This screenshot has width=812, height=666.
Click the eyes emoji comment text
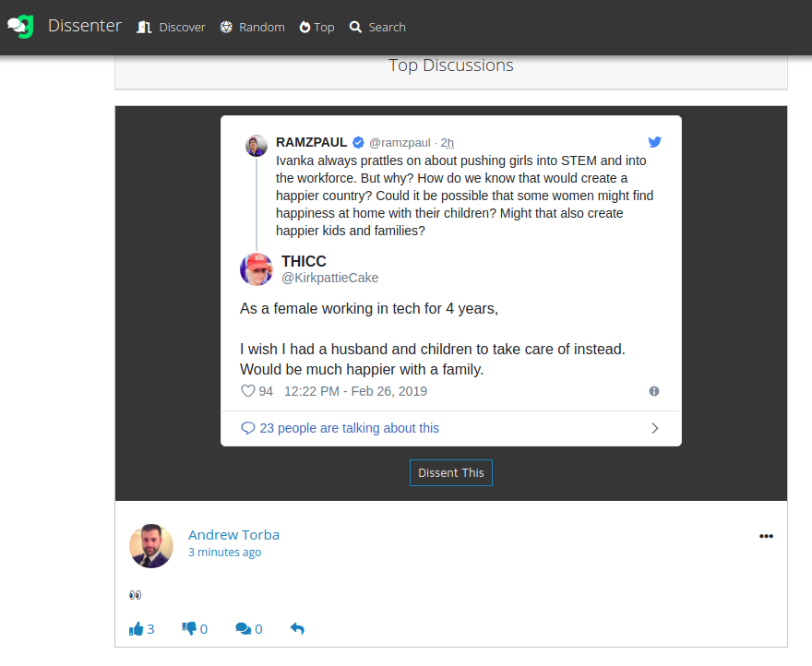click(135, 595)
